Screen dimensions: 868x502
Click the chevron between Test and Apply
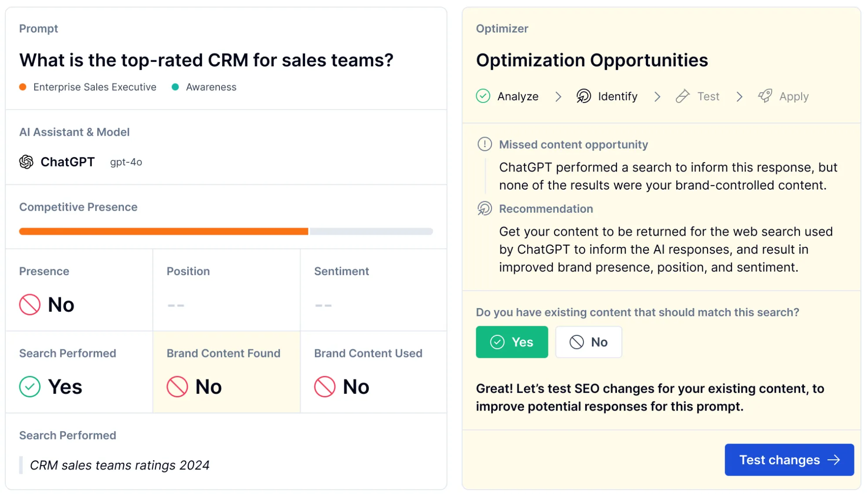739,96
